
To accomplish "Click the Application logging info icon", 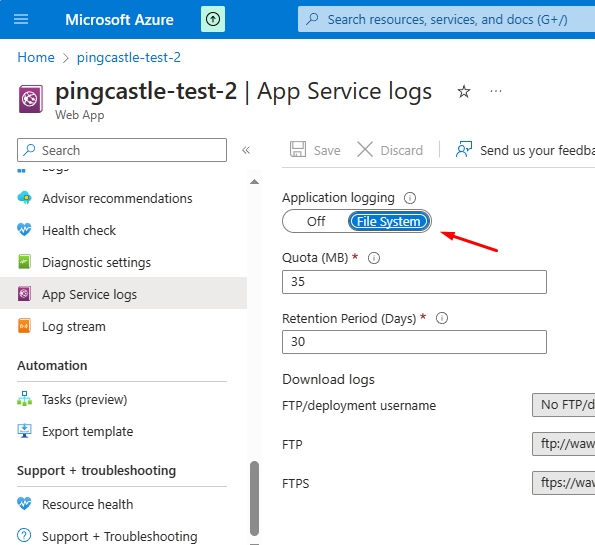I will (410, 198).
